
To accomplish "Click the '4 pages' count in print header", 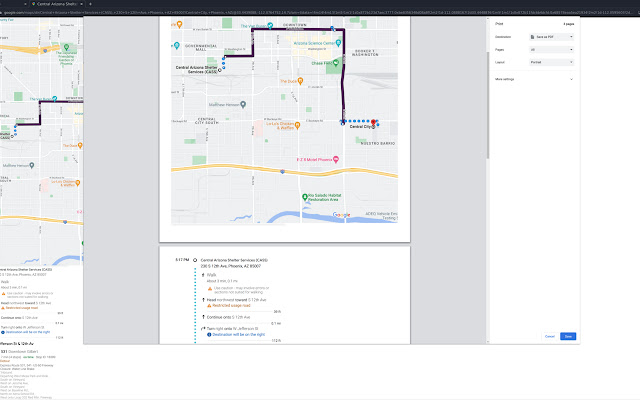I will (x=569, y=24).
